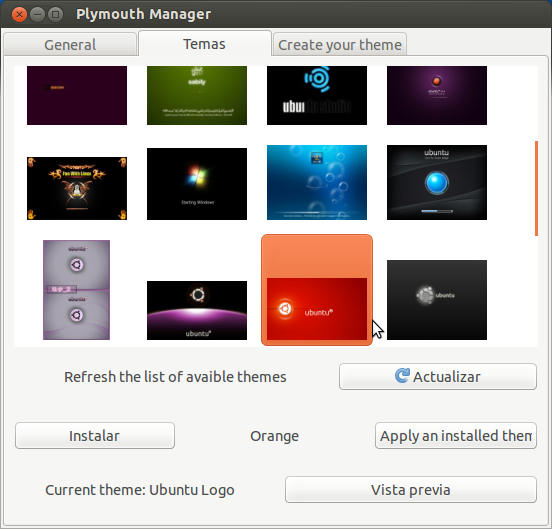Click the Actualizar refresh button

438,377
